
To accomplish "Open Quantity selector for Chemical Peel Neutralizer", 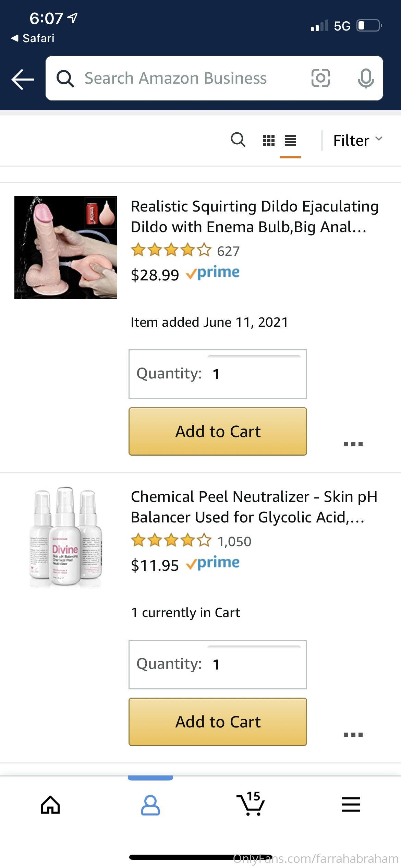I will (x=218, y=664).
